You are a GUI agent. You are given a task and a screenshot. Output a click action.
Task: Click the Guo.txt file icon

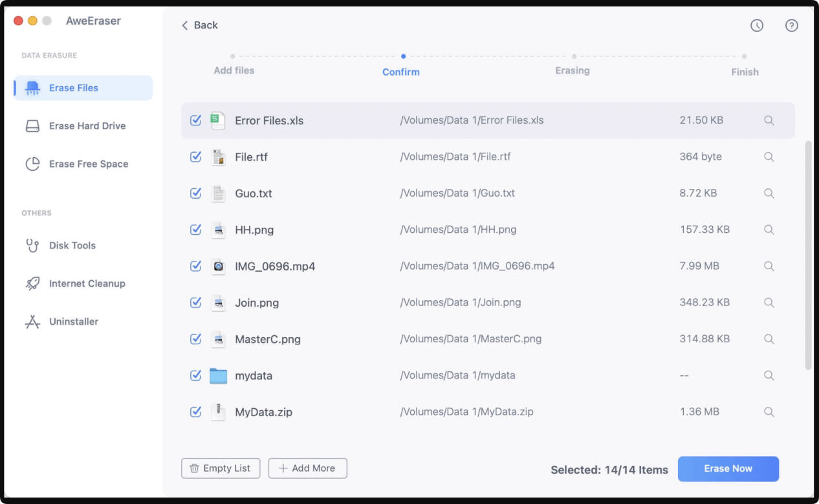tap(219, 193)
